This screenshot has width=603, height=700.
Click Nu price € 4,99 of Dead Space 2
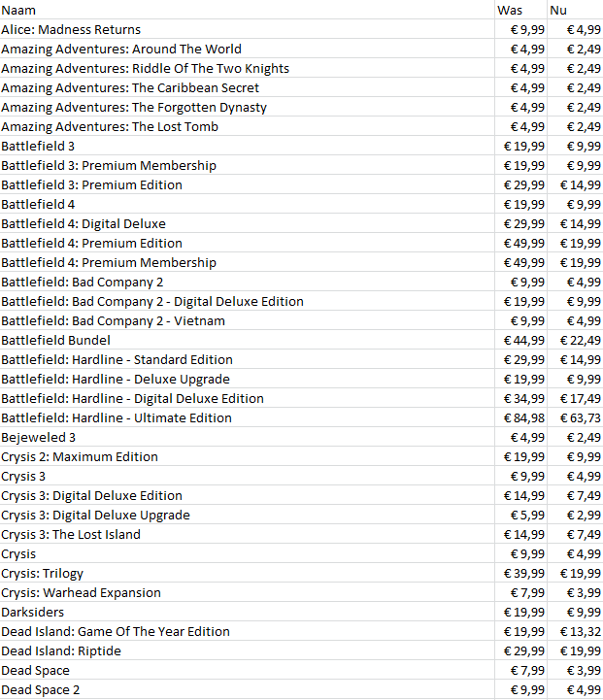point(576,689)
